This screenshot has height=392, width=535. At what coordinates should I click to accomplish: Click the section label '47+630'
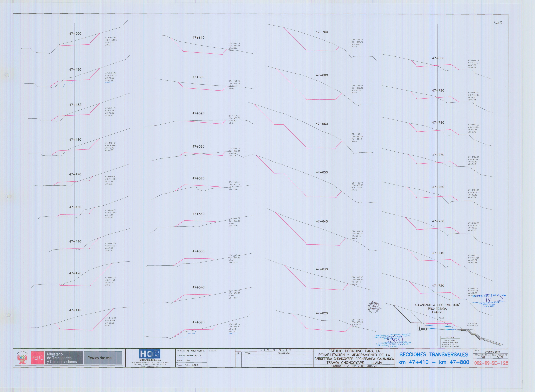pyautogui.click(x=322, y=269)
